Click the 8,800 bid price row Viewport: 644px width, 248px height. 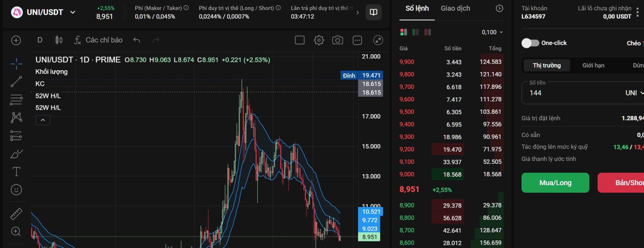(x=451, y=218)
